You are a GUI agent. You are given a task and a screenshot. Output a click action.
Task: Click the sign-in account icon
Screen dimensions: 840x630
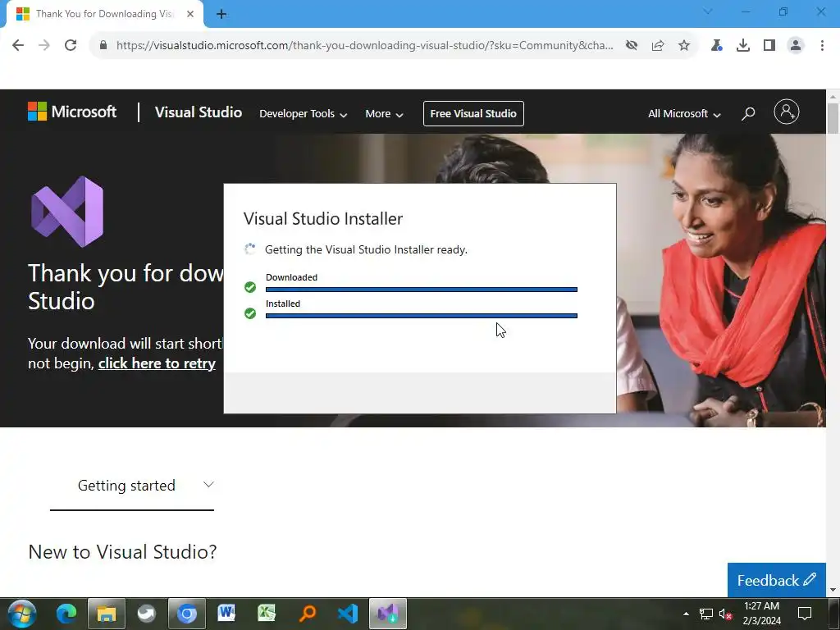point(787,112)
